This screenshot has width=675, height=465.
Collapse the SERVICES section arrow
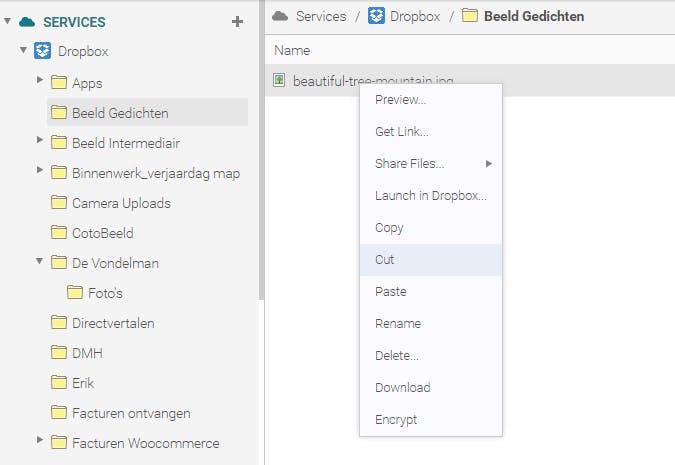coord(8,21)
